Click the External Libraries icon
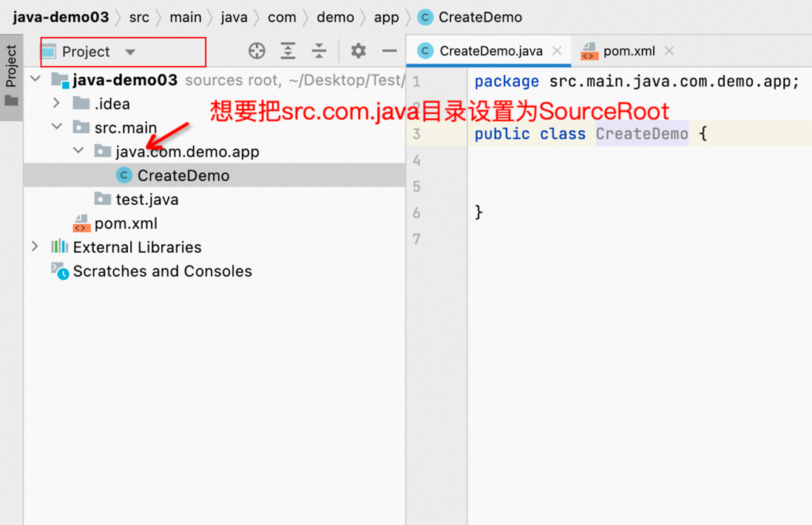Image resolution: width=812 pixels, height=525 pixels. tap(60, 247)
